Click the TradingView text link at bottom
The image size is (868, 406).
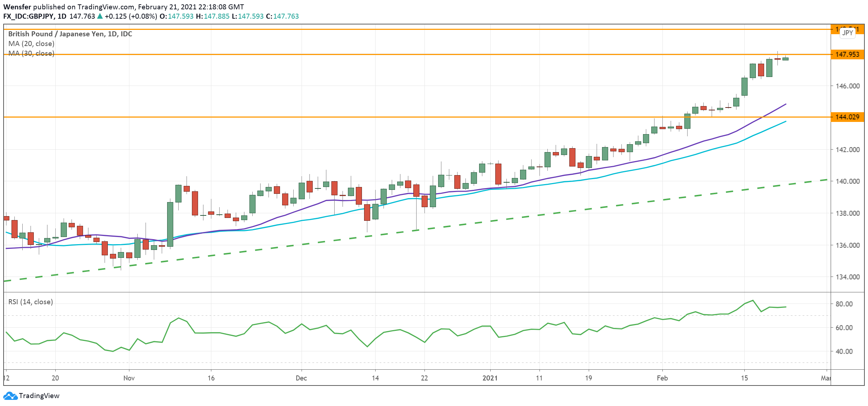(39, 396)
